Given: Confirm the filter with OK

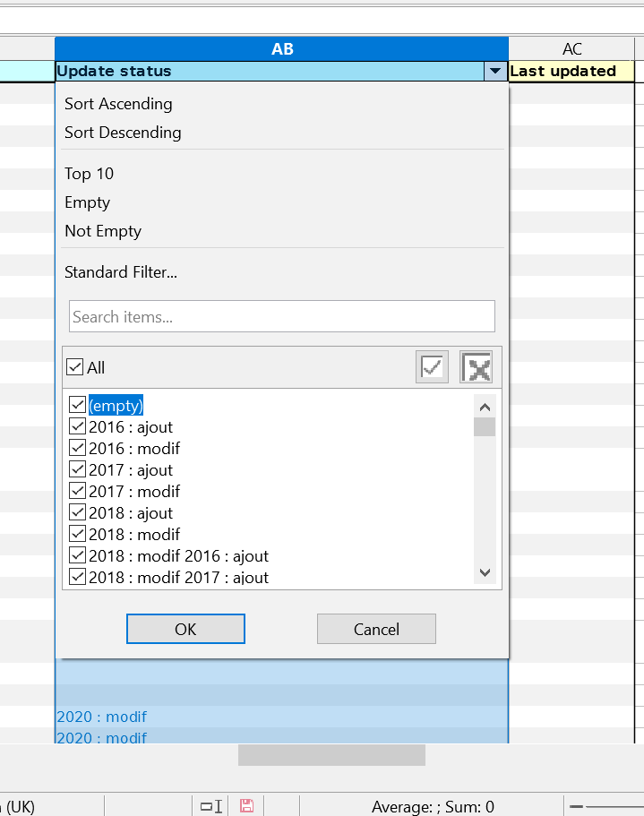Looking at the screenshot, I should (x=185, y=629).
